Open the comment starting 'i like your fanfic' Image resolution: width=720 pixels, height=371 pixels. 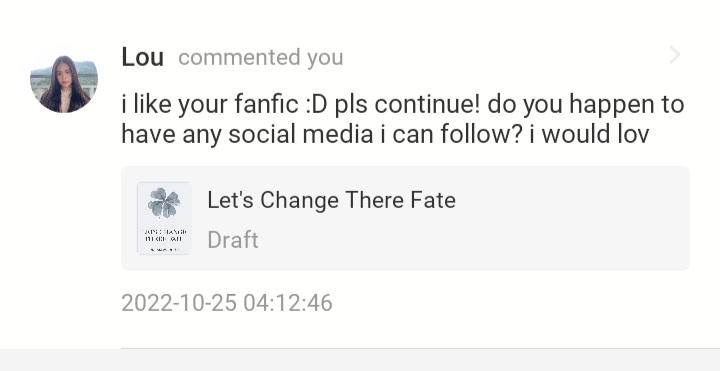[x=403, y=119]
